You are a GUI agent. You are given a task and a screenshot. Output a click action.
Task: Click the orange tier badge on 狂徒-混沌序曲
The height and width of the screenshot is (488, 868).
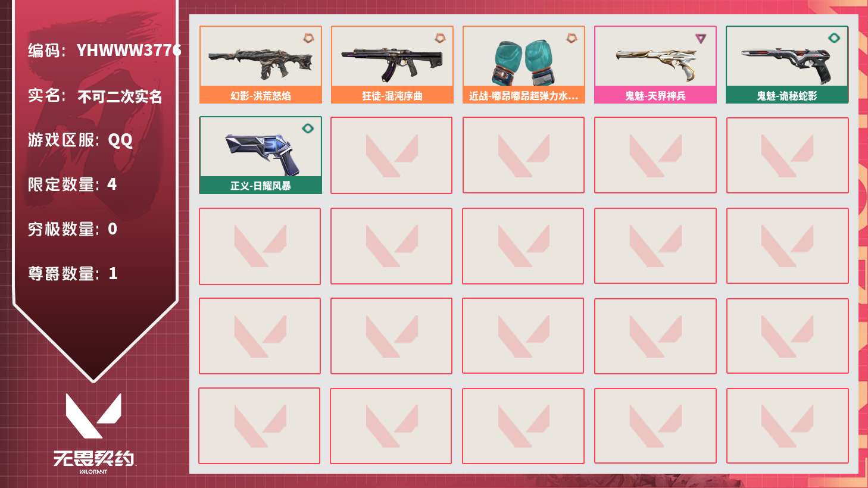click(x=440, y=38)
